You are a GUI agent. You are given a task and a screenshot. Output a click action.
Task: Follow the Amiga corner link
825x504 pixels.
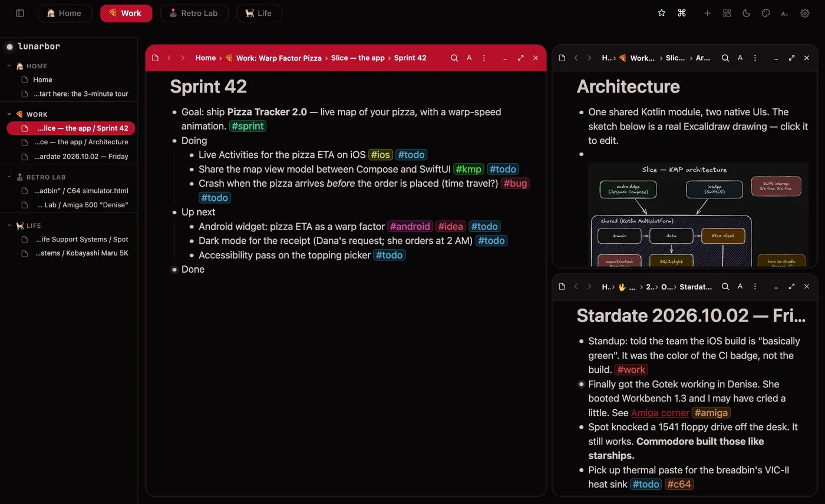coord(660,413)
